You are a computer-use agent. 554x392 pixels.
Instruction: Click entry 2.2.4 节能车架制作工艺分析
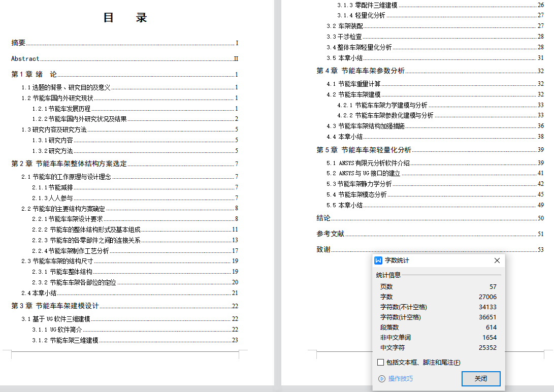click(135, 251)
